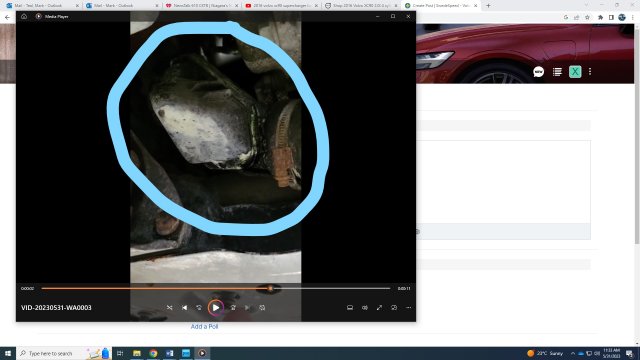Open the forum list view icon
Viewport: 640px width, 360px height.
[x=557, y=72]
